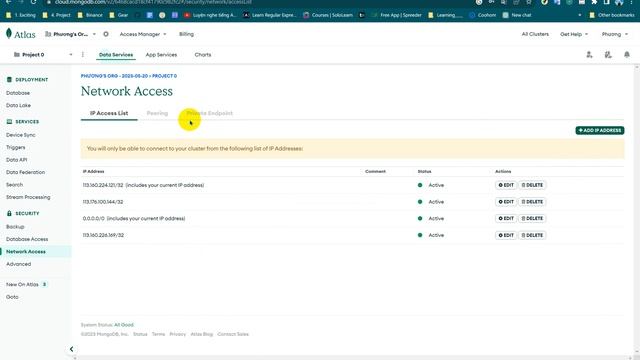Image resolution: width=640 pixels, height=360 pixels.
Task: Open project options three-dot menu
Action: point(82,55)
